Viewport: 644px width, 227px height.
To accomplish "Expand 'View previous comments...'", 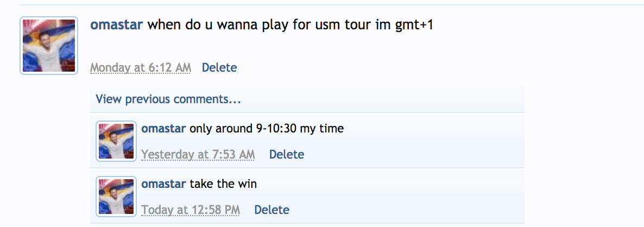I will tap(168, 99).
